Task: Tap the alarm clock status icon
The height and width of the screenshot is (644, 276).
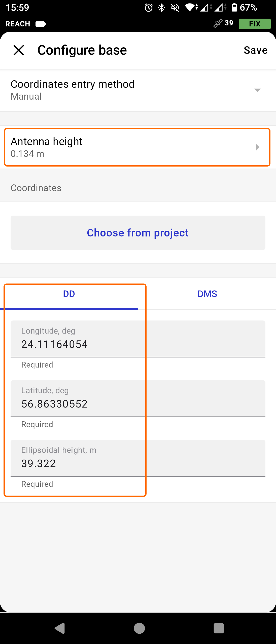Action: point(149,8)
